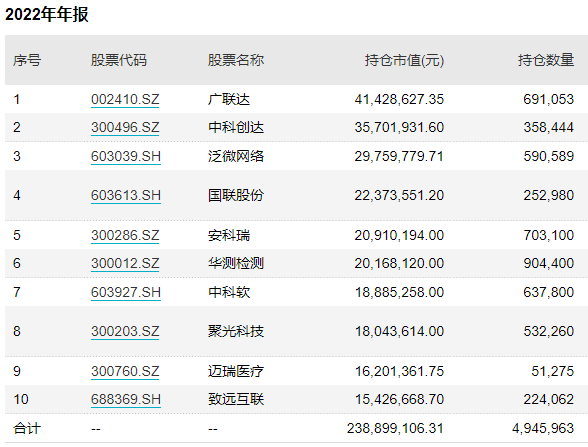Image resolution: width=588 pixels, height=447 pixels.
Task: Open stock code link 300760.SZ
Action: (x=125, y=371)
